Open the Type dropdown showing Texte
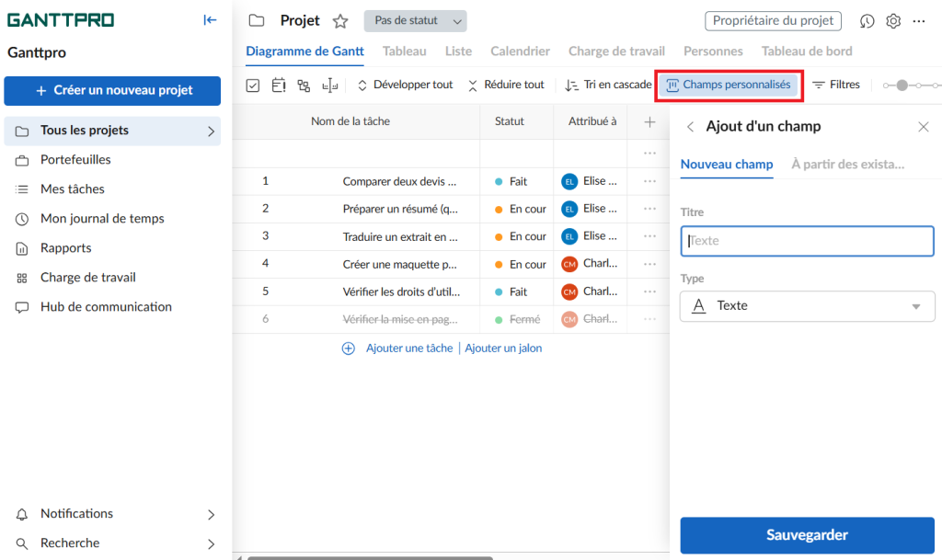The width and height of the screenshot is (942, 560). (x=807, y=305)
